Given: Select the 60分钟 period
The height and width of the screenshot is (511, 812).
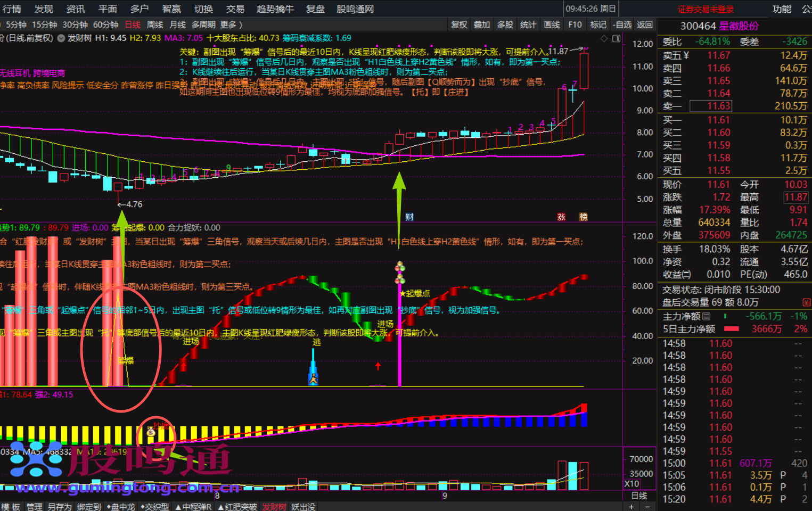Looking at the screenshot, I should (x=106, y=24).
